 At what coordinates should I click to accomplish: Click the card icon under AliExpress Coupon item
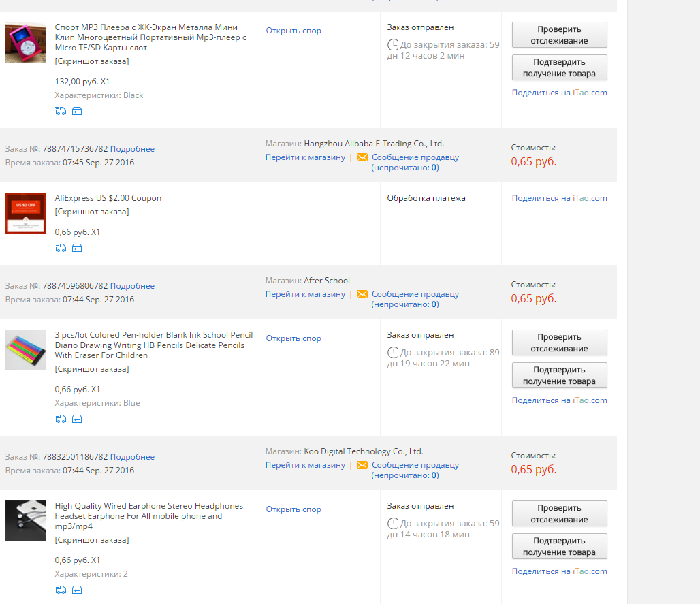77,248
